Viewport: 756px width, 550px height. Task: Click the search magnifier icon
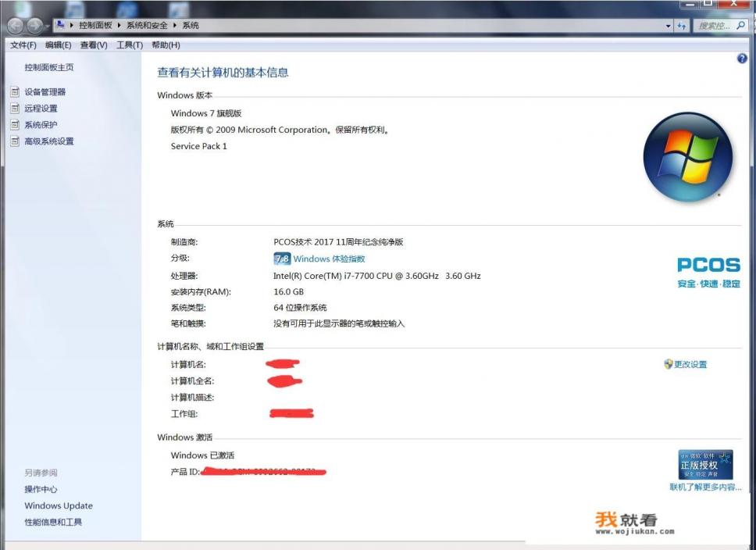[741, 25]
